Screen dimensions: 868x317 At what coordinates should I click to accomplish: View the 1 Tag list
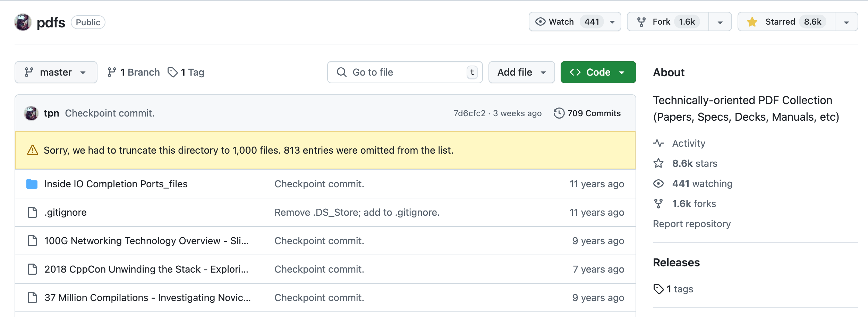pos(186,72)
